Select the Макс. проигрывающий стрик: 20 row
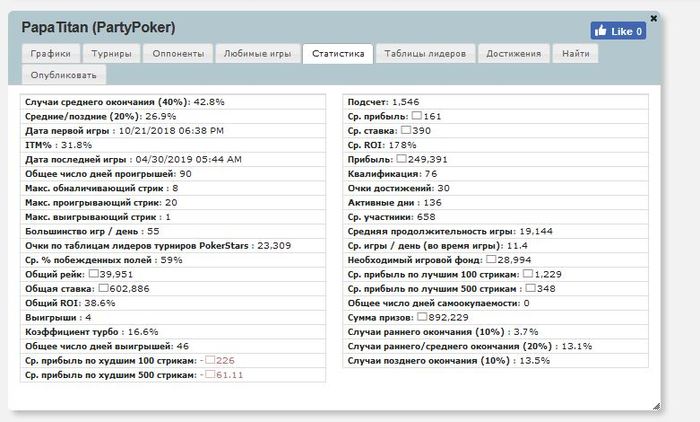Image resolution: width=700 pixels, height=422 pixels. click(173, 203)
